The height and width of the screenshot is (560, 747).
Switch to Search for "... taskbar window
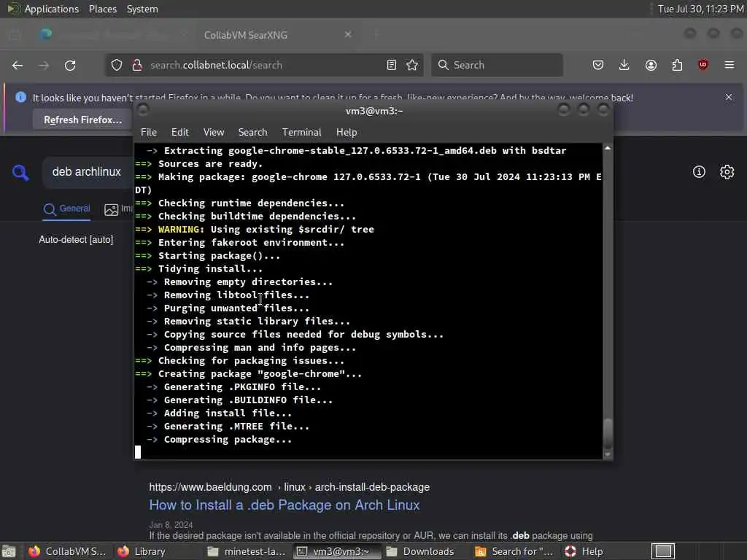pyautogui.click(x=514, y=551)
